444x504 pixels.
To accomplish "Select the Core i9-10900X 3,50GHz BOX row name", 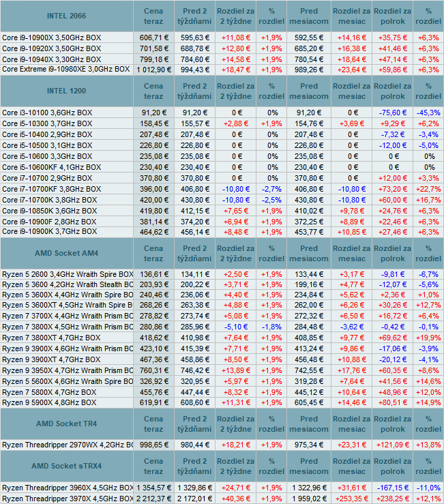I will click(51, 38).
